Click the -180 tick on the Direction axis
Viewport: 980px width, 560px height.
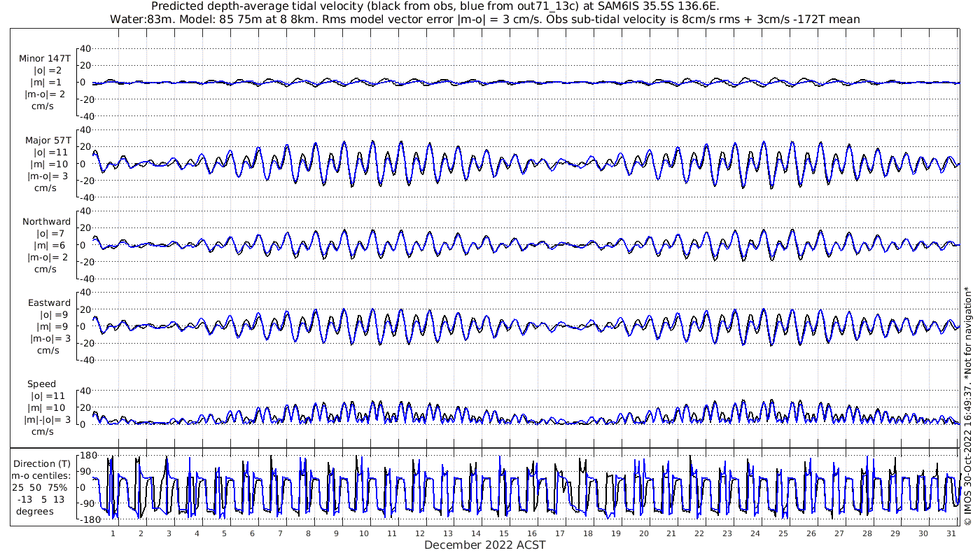point(85,520)
